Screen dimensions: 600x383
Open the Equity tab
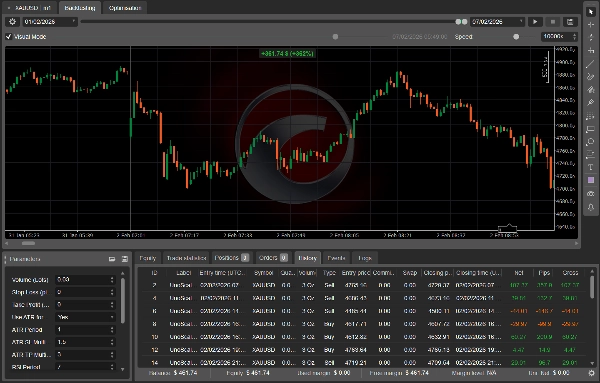[x=148, y=258]
